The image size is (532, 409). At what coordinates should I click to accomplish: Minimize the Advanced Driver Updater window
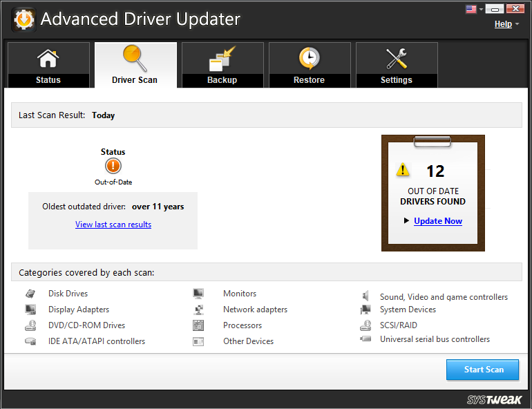pyautogui.click(x=494, y=9)
